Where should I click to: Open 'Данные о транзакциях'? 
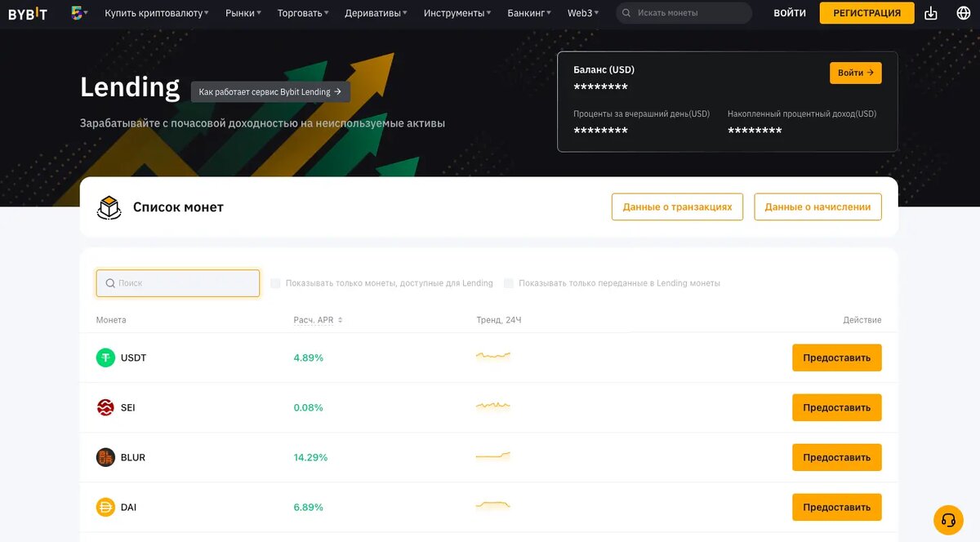[677, 207]
